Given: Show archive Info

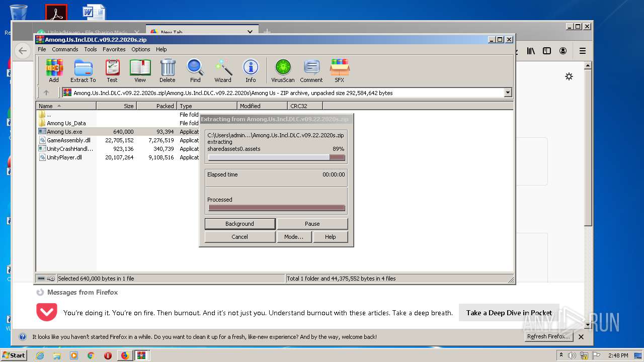Looking at the screenshot, I should coord(251,70).
